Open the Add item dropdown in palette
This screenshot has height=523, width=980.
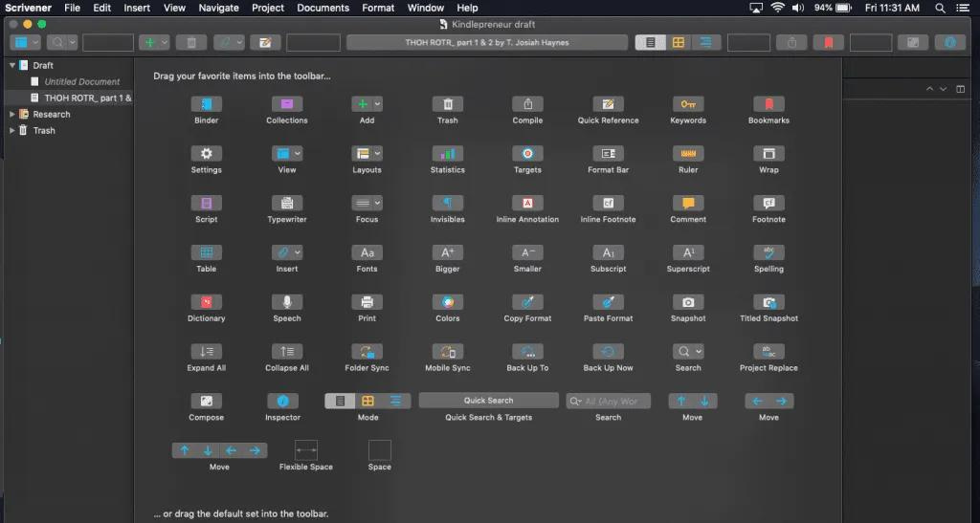coord(377,104)
